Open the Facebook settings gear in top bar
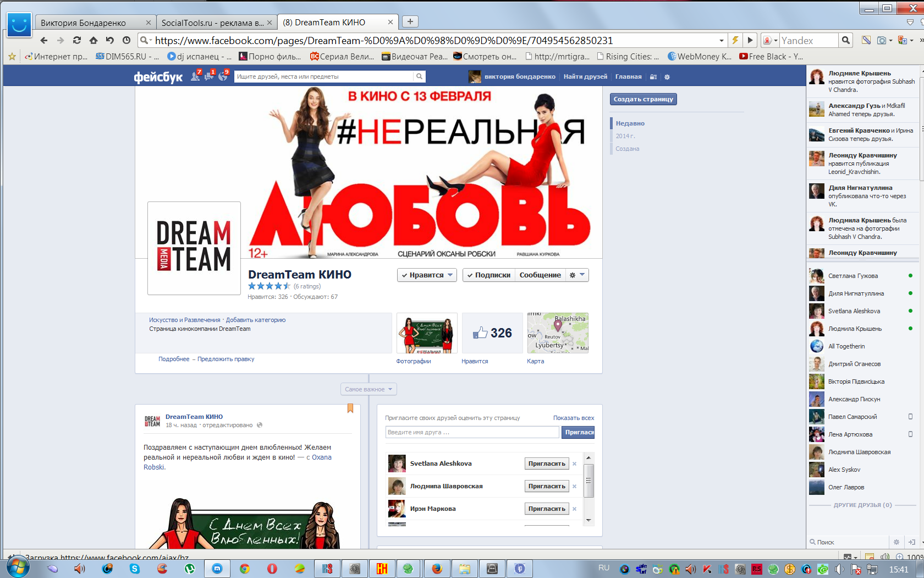 pos(667,77)
